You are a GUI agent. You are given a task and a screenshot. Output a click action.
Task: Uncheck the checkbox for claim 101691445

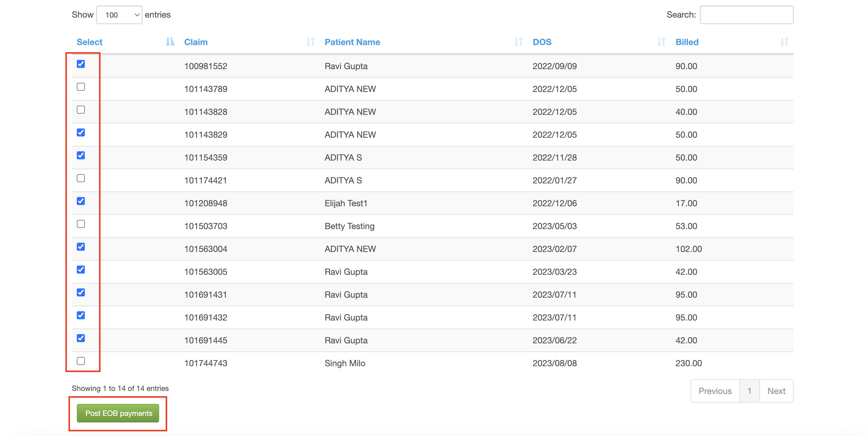click(81, 338)
